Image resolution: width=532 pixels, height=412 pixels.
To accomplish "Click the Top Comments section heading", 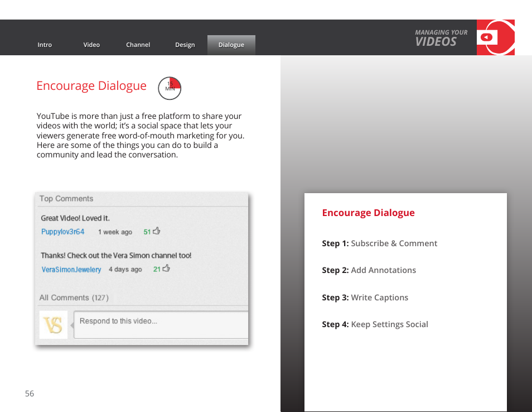I will 66,199.
